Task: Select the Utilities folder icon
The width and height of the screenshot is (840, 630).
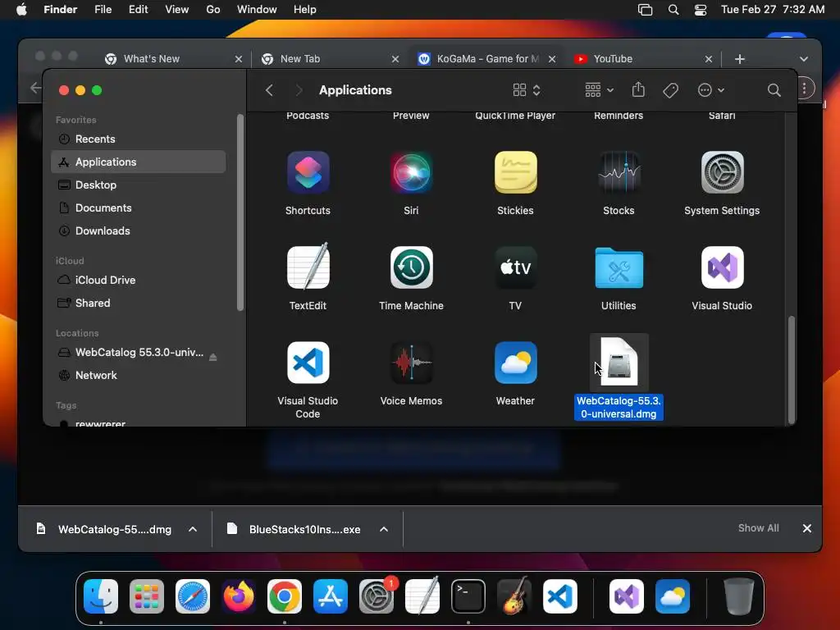Action: pos(619,267)
